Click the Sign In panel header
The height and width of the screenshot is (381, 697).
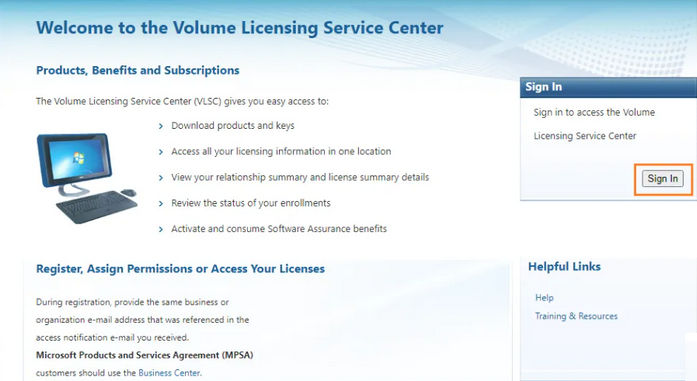click(608, 87)
